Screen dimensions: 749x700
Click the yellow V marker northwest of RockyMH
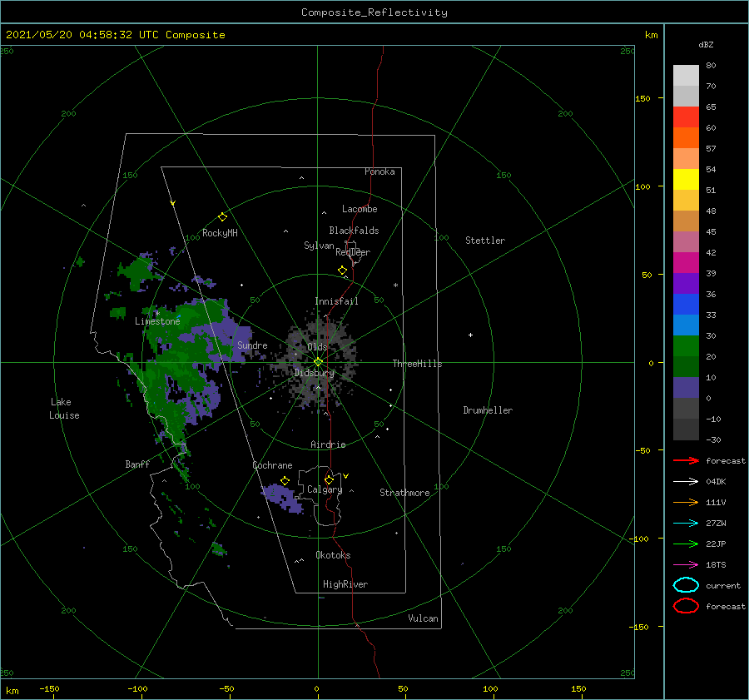coord(173,203)
